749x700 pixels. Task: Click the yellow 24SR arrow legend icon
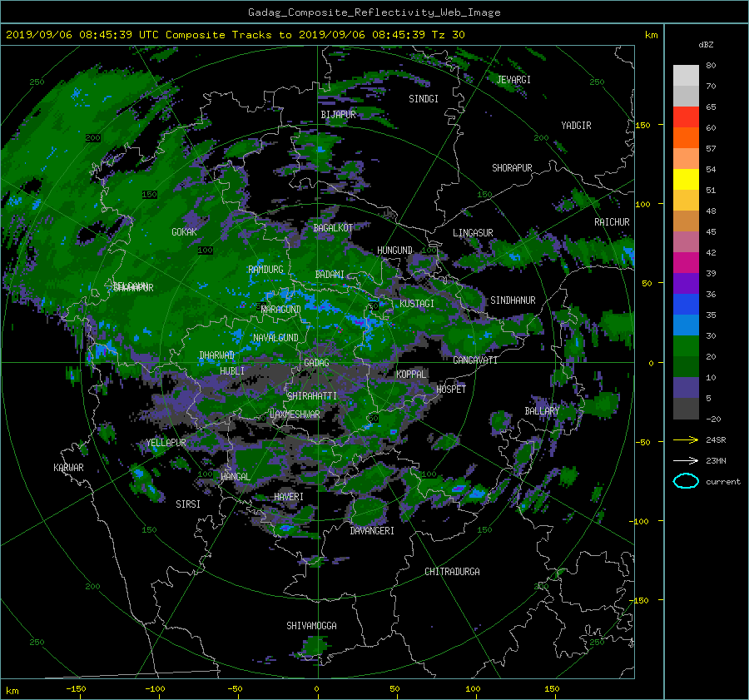686,439
